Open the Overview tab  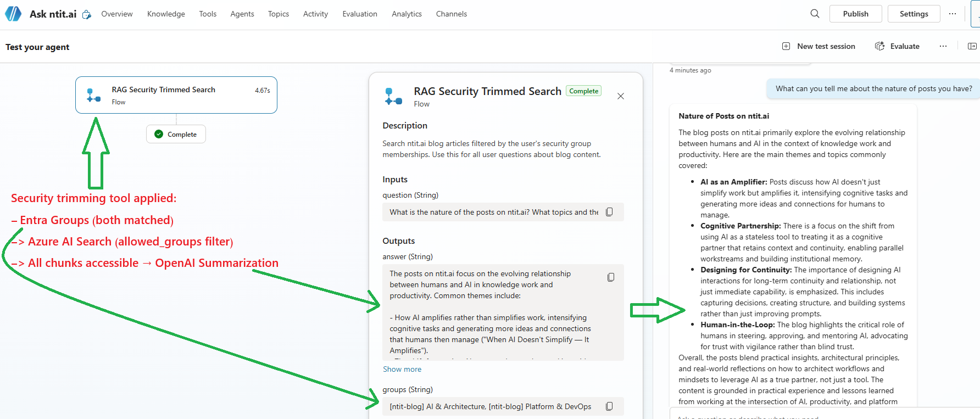click(117, 14)
